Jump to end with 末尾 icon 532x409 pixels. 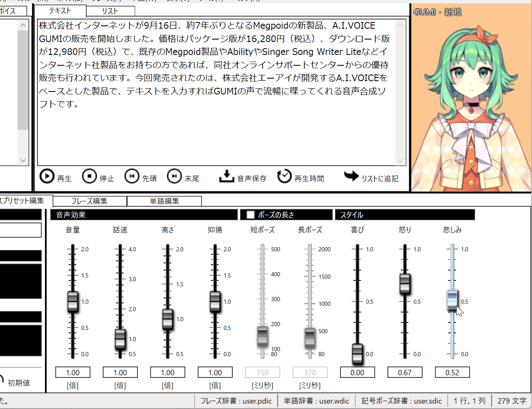point(174,176)
